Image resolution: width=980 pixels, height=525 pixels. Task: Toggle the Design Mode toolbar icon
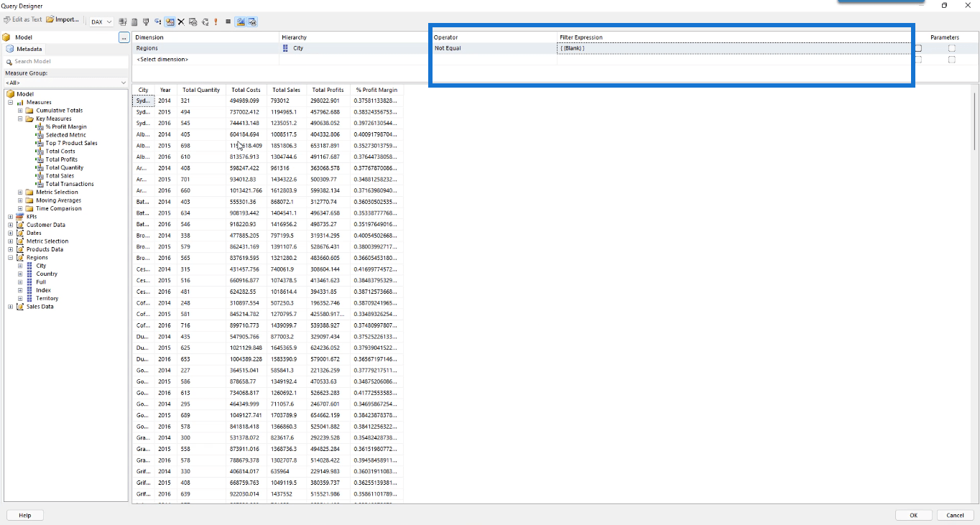(240, 22)
